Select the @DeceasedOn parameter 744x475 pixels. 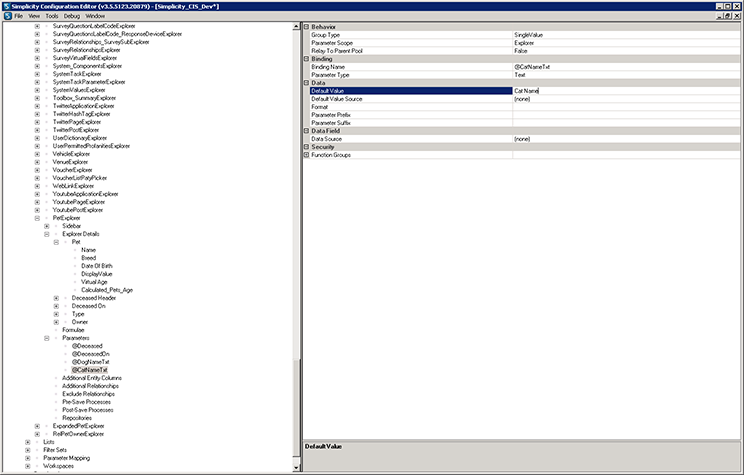[x=91, y=354]
